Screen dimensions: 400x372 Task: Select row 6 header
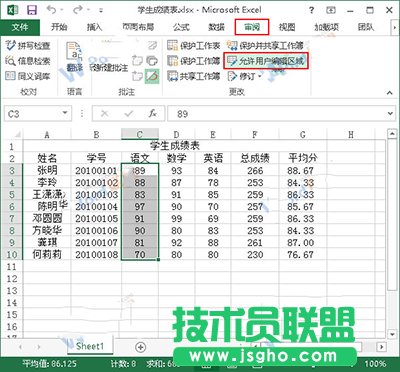[x=12, y=207]
